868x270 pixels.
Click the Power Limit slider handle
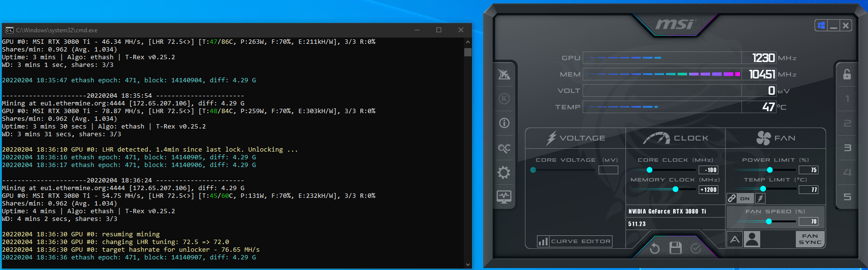pos(770,170)
